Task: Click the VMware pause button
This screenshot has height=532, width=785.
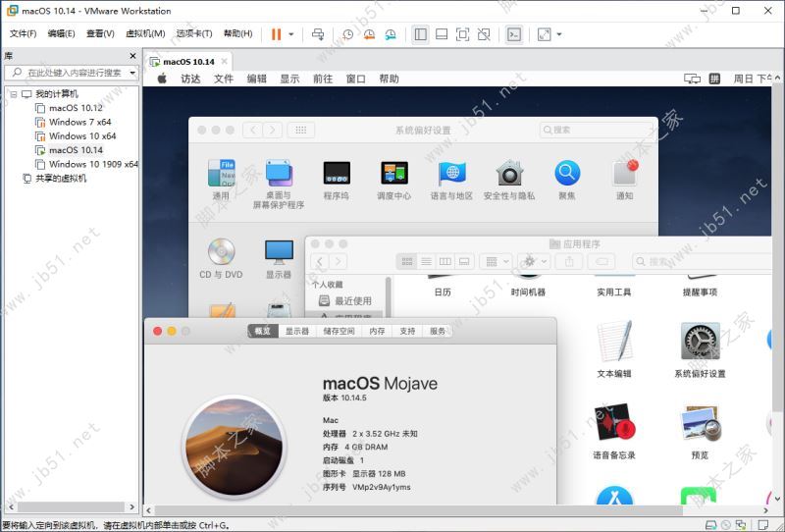Action: [x=276, y=34]
